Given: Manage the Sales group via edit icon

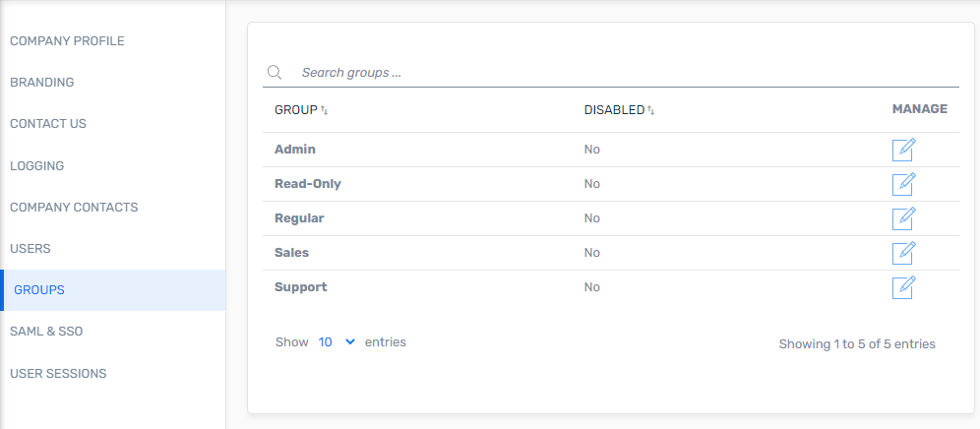Looking at the screenshot, I should [904, 253].
